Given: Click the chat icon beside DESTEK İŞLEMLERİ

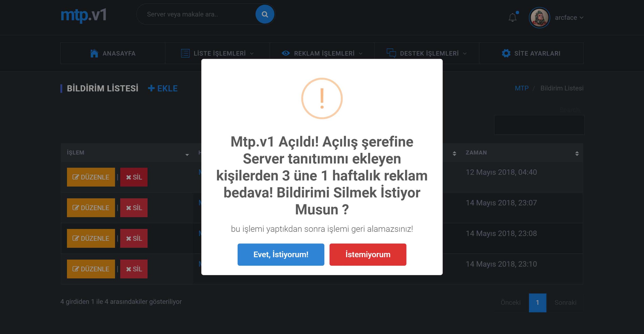Looking at the screenshot, I should pos(391,53).
